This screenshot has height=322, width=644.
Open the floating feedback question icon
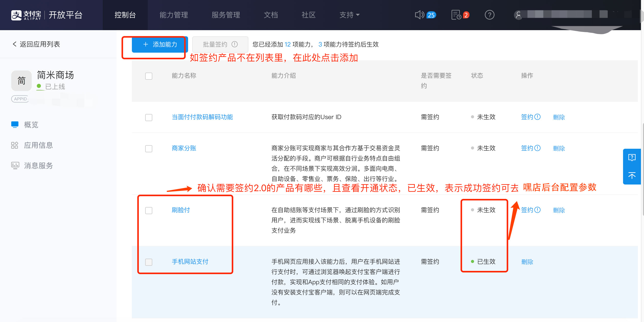(x=632, y=157)
